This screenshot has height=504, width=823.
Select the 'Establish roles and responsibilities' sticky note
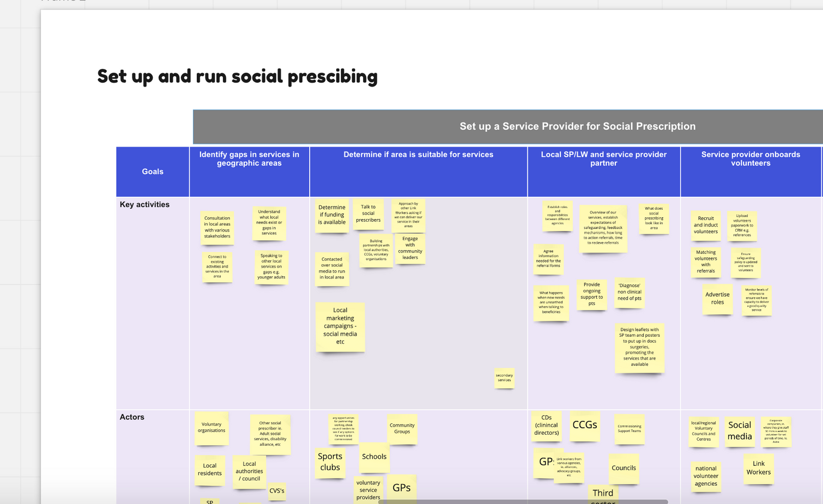pyautogui.click(x=557, y=215)
